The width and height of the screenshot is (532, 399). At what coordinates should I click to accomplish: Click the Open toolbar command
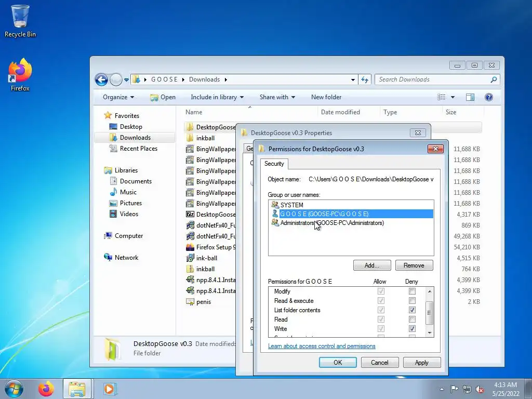163,97
